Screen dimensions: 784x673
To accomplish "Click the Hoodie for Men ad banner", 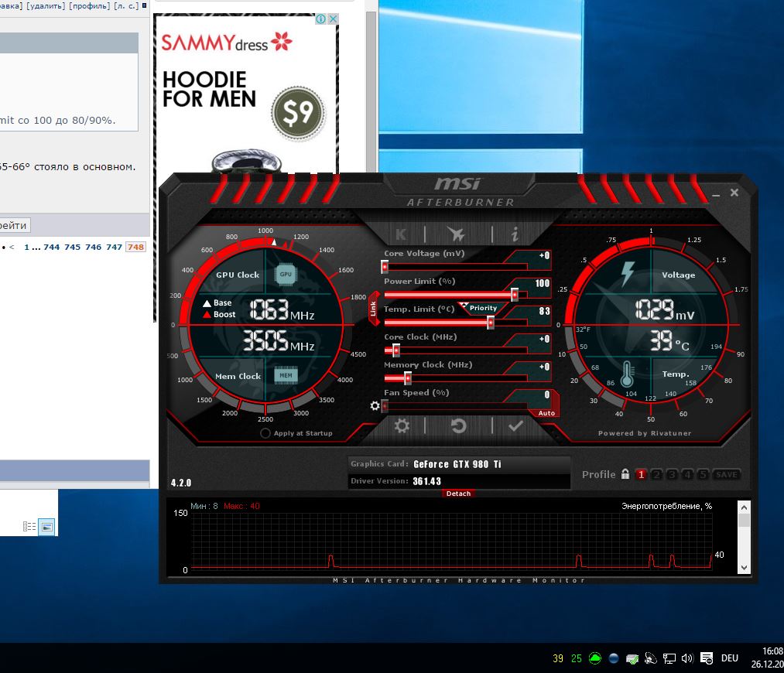I will pos(246,95).
